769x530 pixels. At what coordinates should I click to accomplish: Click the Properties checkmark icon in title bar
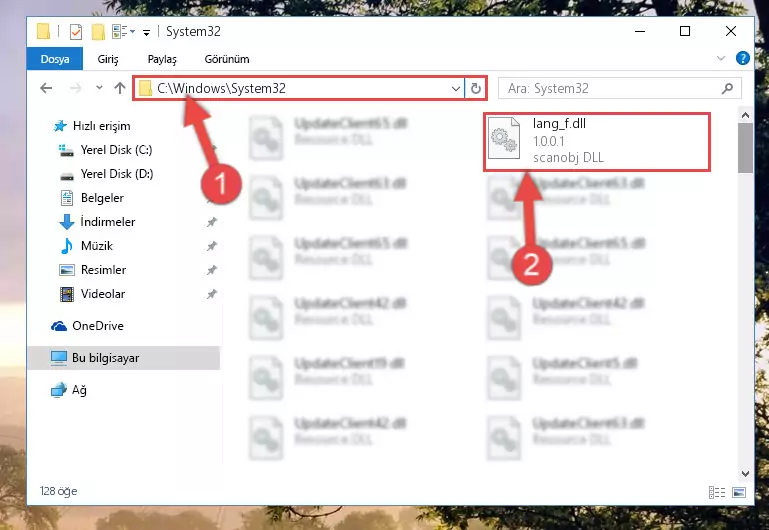[76, 32]
